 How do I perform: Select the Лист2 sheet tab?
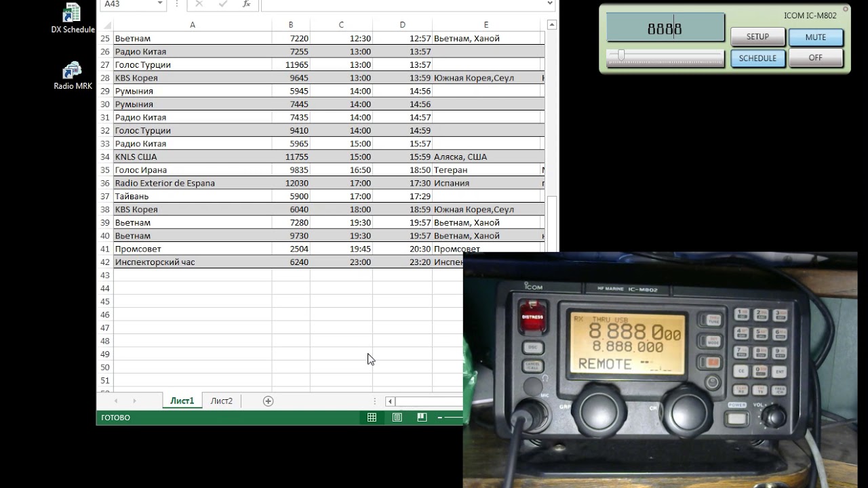click(221, 401)
